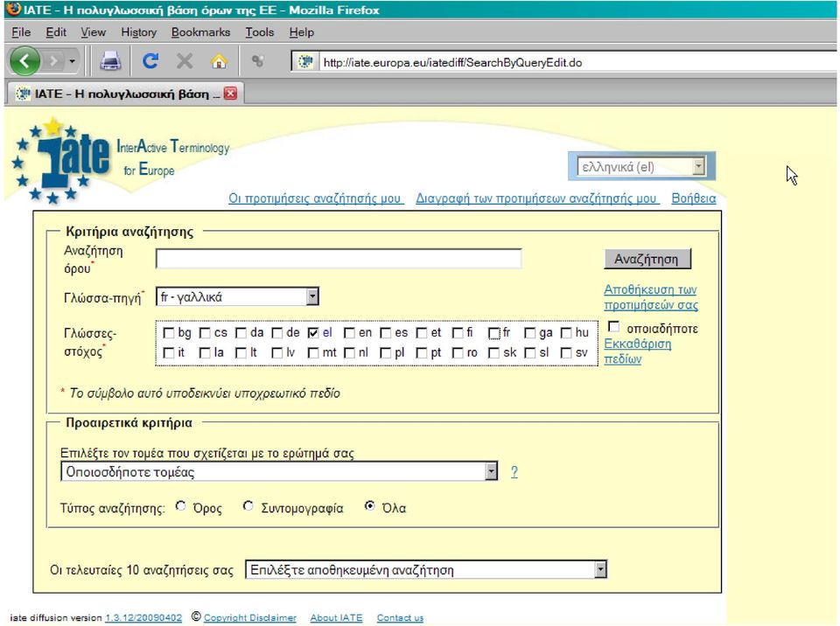The width and height of the screenshot is (840, 626).
Task: Reload the page with the refresh icon
Action: [x=150, y=61]
